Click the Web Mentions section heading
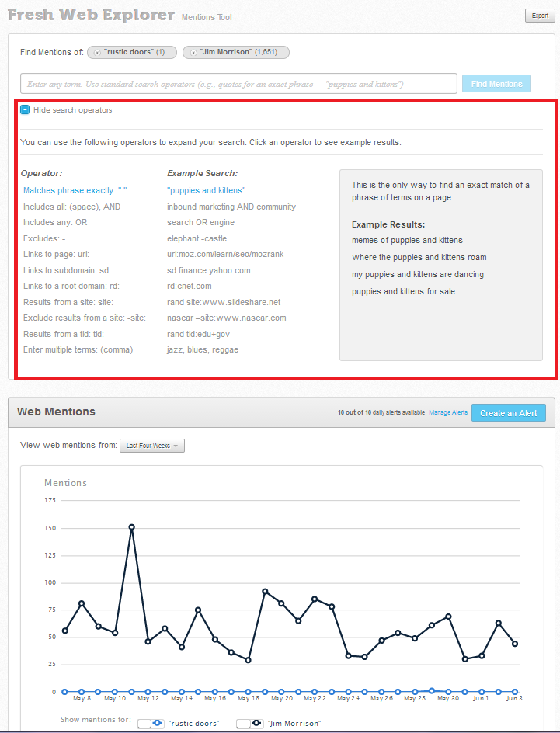The height and width of the screenshot is (733, 560). (56, 412)
